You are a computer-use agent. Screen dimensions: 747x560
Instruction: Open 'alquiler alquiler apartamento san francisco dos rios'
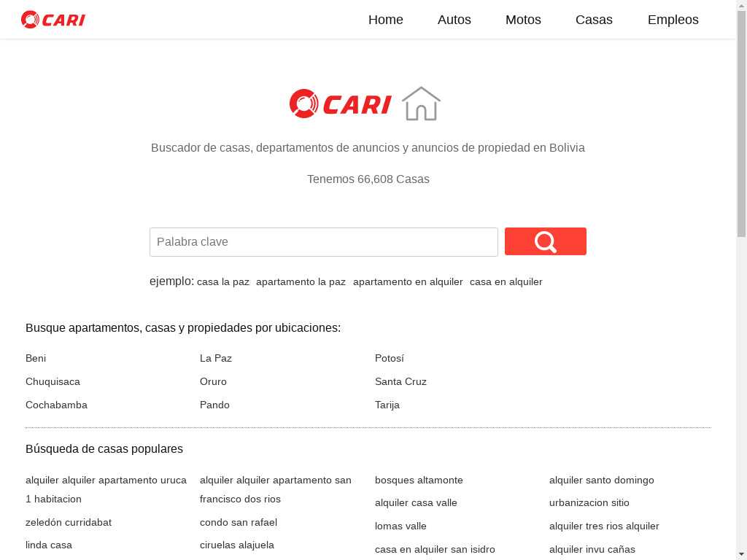point(275,489)
